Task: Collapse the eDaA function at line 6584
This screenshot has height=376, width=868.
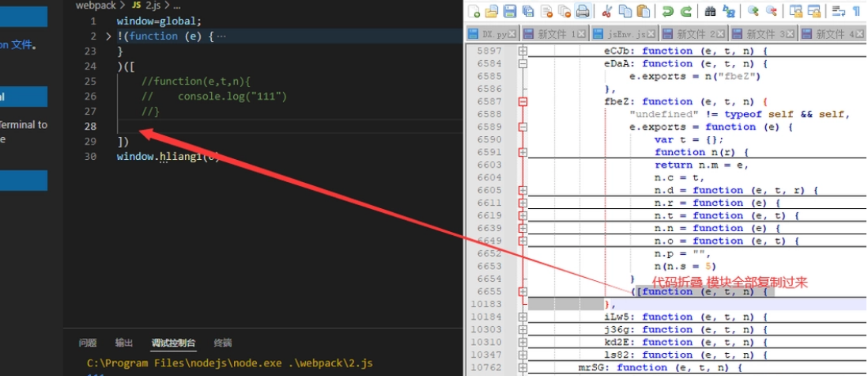Action: click(523, 64)
